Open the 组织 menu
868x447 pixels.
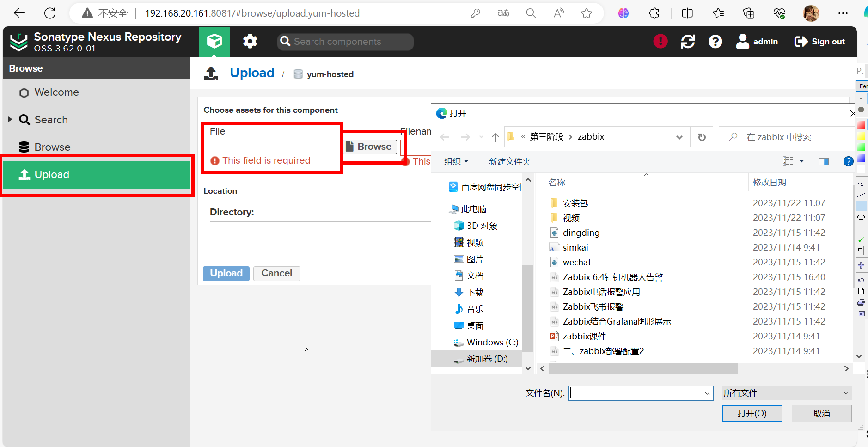456,161
